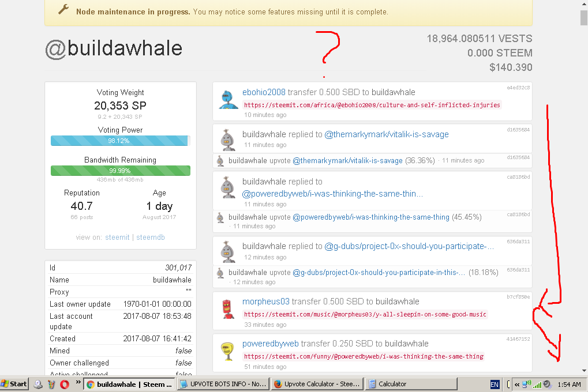Click 18,964.080511 VESTS balance
Image resolution: width=588 pixels, height=392 pixels.
point(480,39)
